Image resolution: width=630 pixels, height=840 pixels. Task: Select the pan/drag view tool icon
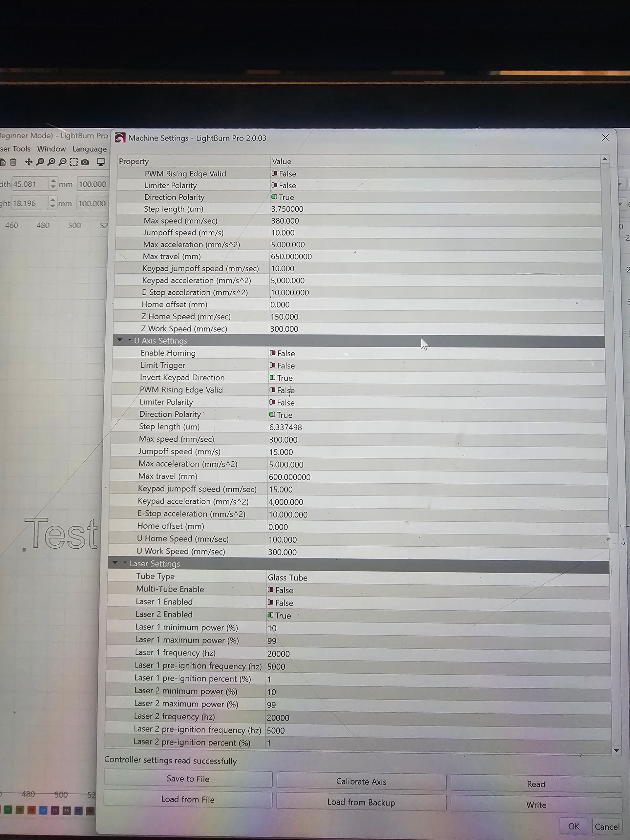29,162
